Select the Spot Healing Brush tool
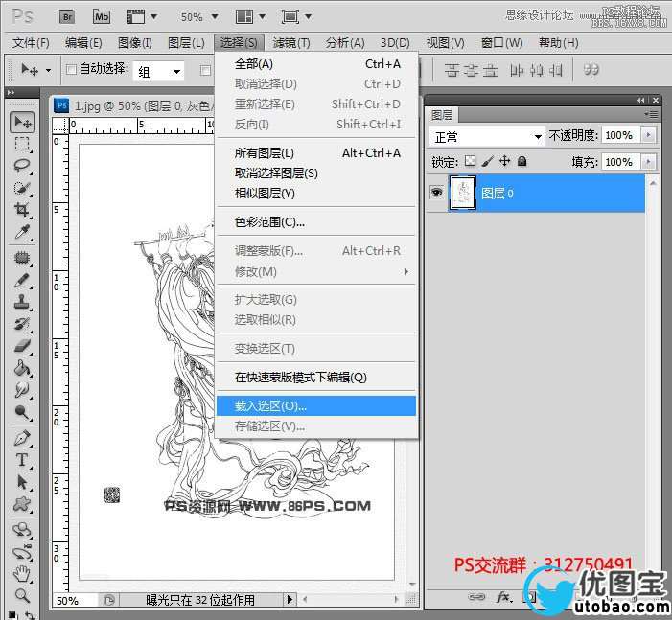Screen dimensions: 672x620 (22, 258)
